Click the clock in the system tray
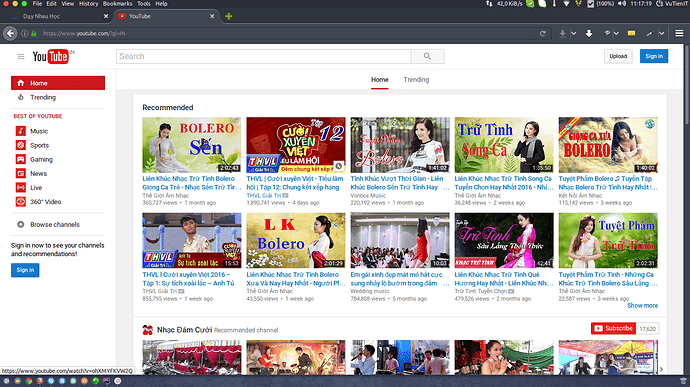Viewport: 690px width, 387px height. tap(641, 4)
